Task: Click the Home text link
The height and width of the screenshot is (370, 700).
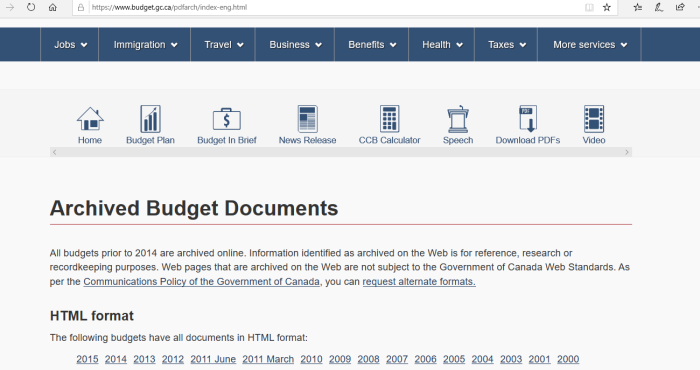Action: coord(90,140)
